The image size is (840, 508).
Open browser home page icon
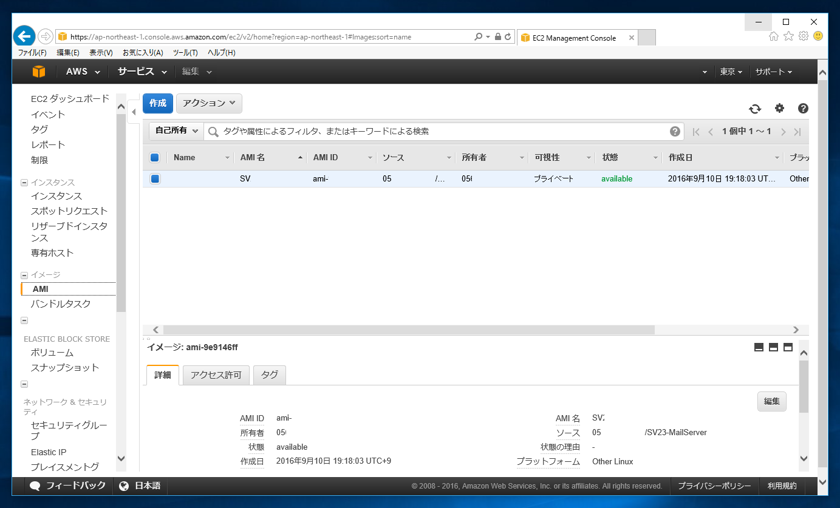click(774, 36)
